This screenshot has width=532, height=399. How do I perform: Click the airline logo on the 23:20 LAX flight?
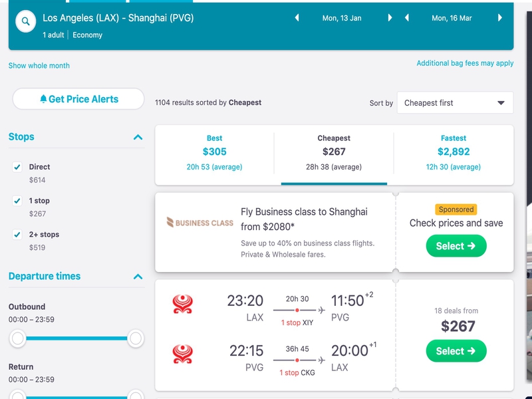182,304
